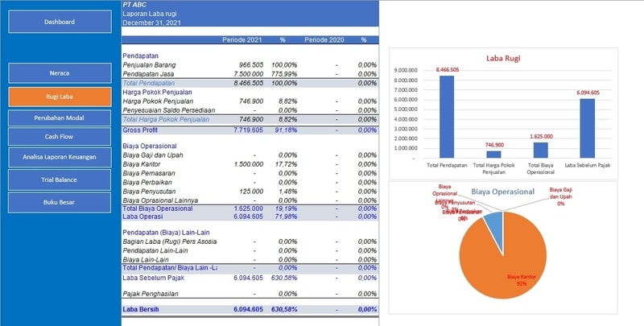
Task: Select the Periode 2021 column header
Action: point(242,39)
